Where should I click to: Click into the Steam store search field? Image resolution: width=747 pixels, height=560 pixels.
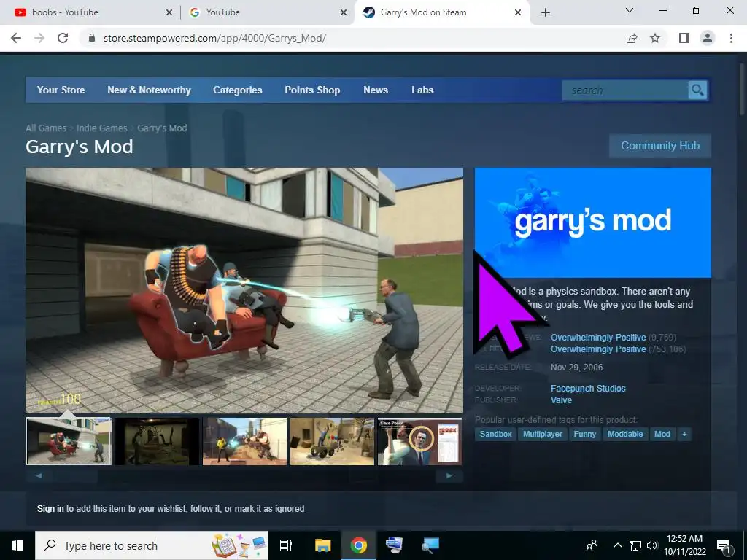pyautogui.click(x=625, y=90)
